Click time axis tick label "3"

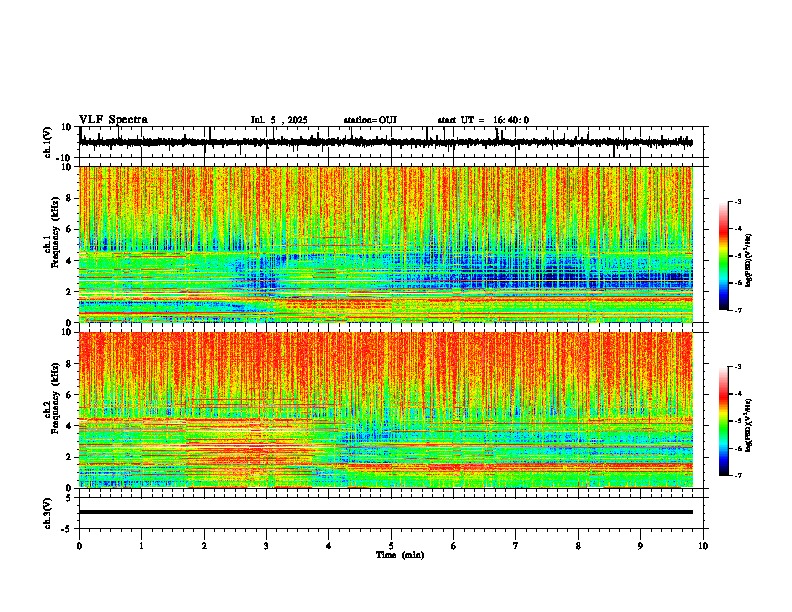point(266,546)
